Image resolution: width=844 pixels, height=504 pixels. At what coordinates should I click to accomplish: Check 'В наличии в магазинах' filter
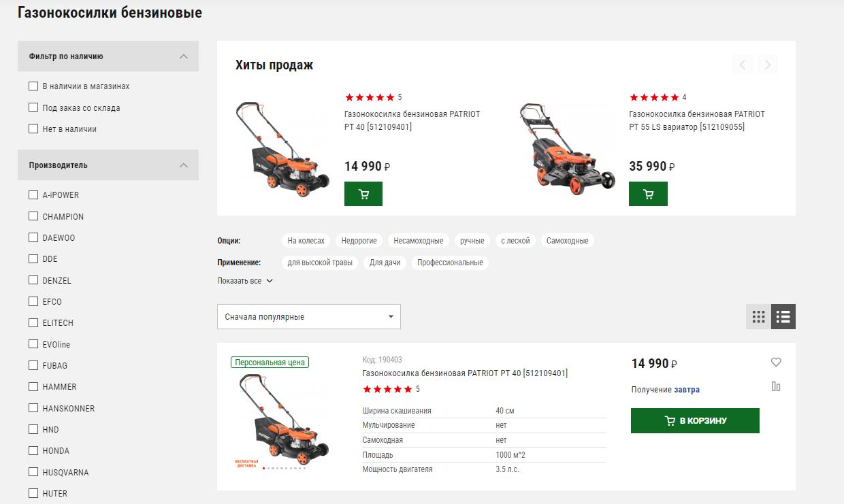(33, 86)
